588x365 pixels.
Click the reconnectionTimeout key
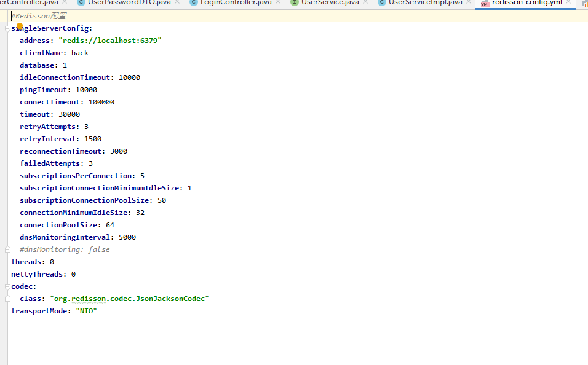(61, 151)
